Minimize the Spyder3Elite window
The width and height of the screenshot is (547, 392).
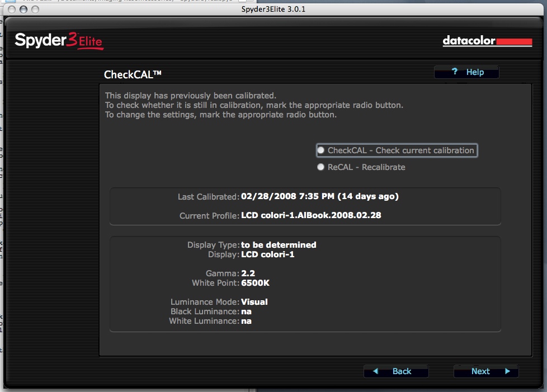click(24, 10)
